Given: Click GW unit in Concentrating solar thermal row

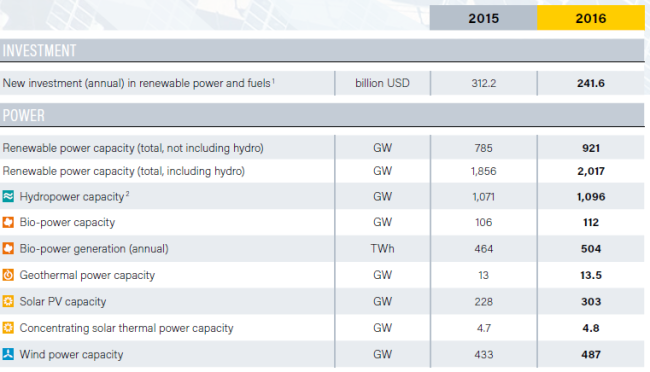Looking at the screenshot, I should coord(382,328).
